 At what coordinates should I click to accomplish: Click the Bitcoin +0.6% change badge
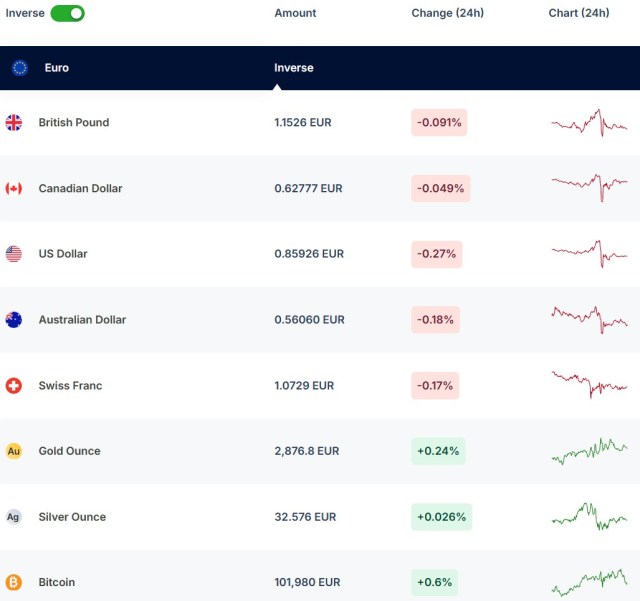coord(435,582)
